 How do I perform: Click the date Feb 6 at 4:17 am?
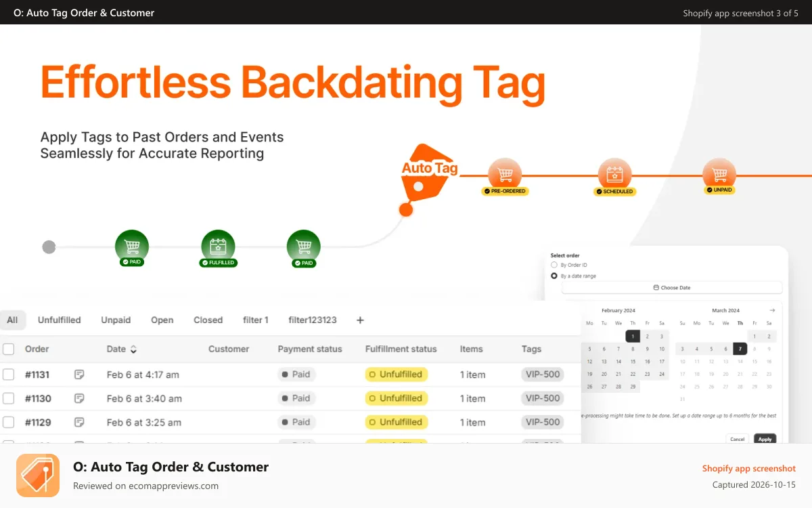click(x=143, y=375)
